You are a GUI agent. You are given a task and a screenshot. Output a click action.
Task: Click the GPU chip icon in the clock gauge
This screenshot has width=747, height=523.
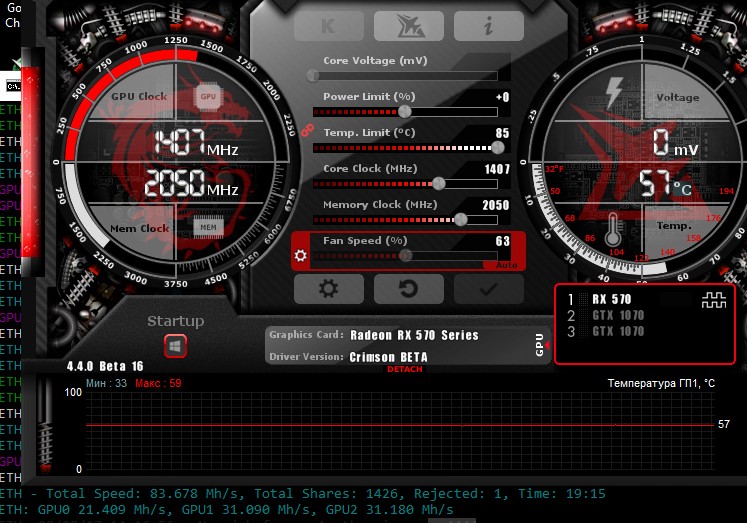pyautogui.click(x=208, y=97)
